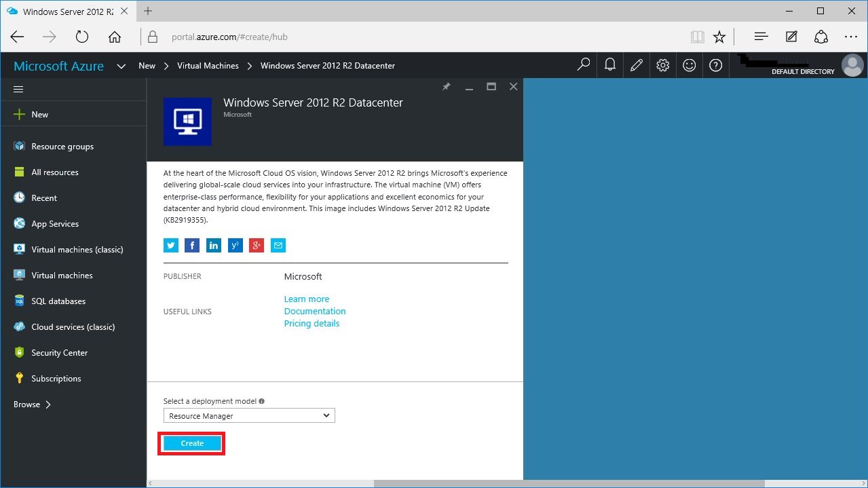Open Cloud services (classic) in the sidebar
868x488 pixels.
[x=73, y=327]
